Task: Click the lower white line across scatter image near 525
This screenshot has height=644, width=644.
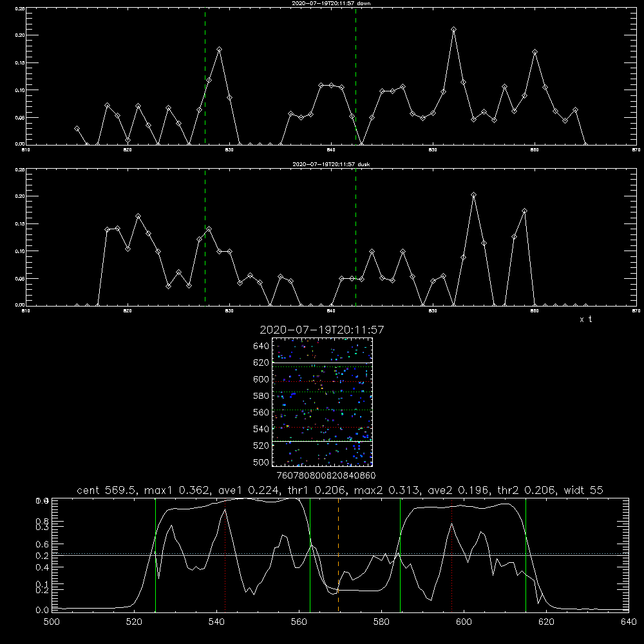Action: click(322, 442)
